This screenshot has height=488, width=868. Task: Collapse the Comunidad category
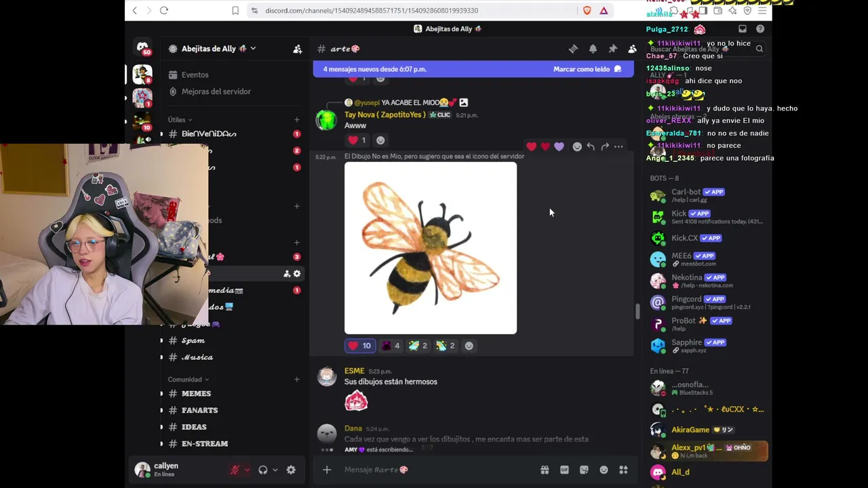(189, 380)
